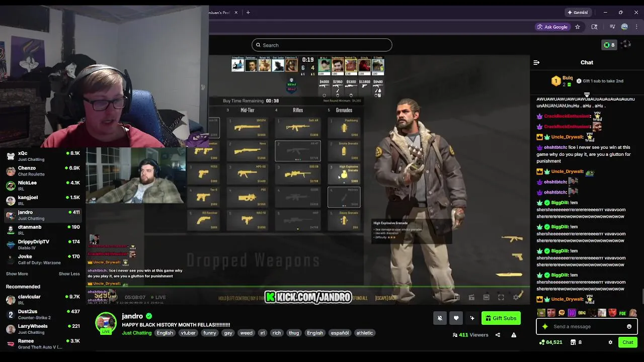
Task: Click the Just Chatting category link
Action: coord(136,333)
